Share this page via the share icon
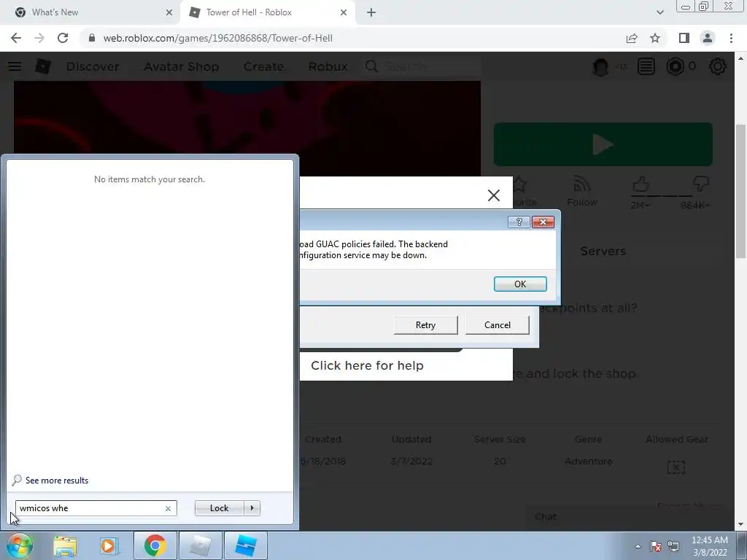Viewport: 747px width, 560px height. tap(632, 38)
